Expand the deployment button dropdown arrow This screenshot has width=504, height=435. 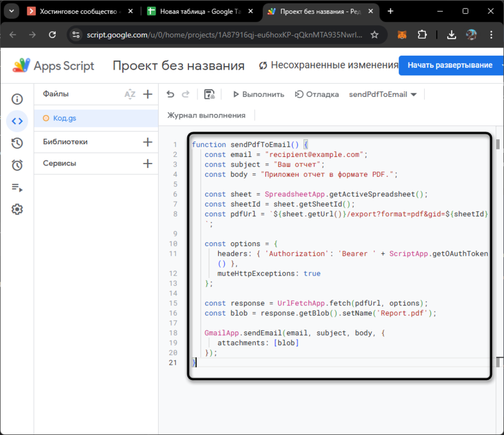click(501, 65)
